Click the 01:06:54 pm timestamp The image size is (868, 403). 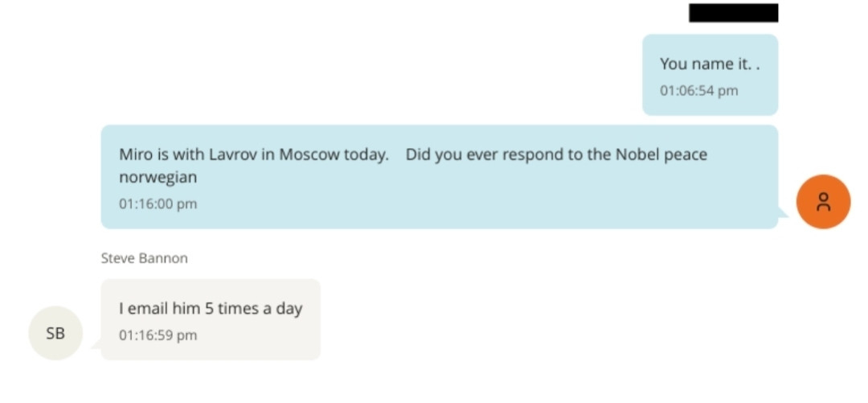pos(698,91)
